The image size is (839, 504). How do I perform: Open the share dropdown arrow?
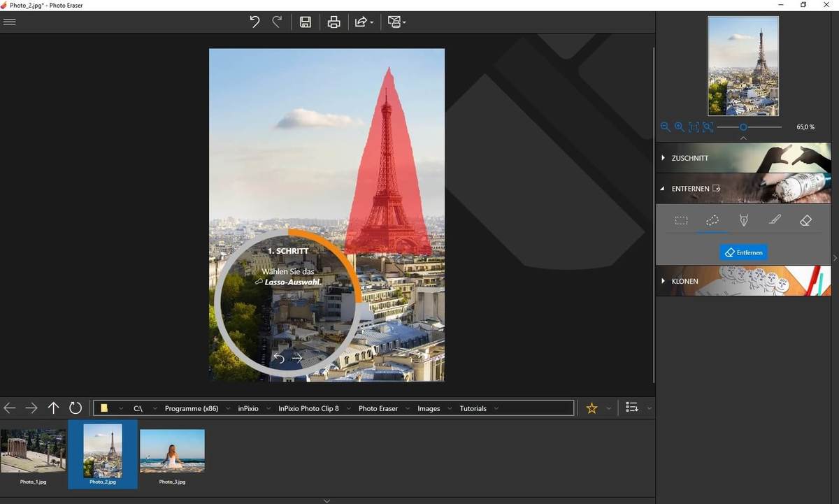pyautogui.click(x=372, y=22)
